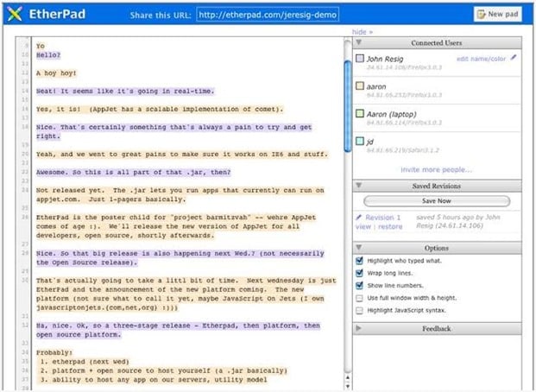Click jd's color swatch

(x=360, y=141)
